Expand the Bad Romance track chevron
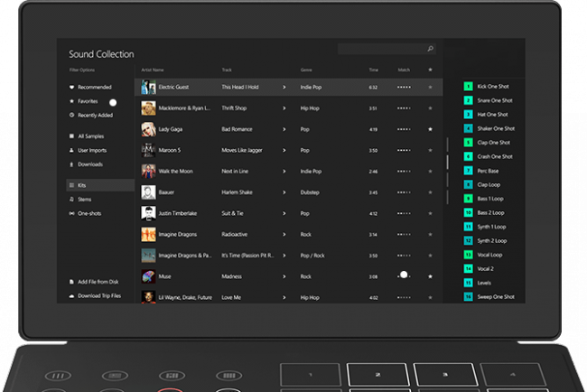Viewport: 587px width, 392px height. (284, 129)
